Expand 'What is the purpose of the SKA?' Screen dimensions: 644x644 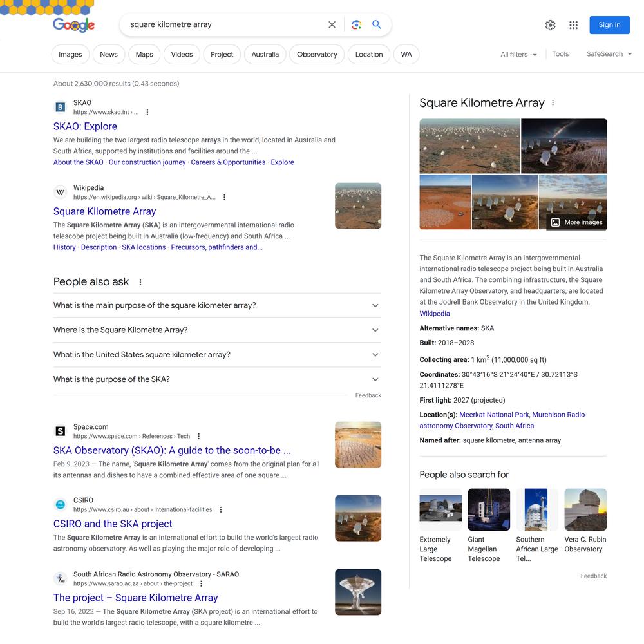(x=217, y=379)
